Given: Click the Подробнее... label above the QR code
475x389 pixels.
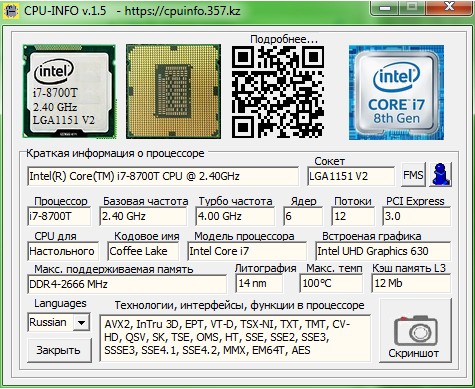Looking at the screenshot, I should [x=284, y=39].
